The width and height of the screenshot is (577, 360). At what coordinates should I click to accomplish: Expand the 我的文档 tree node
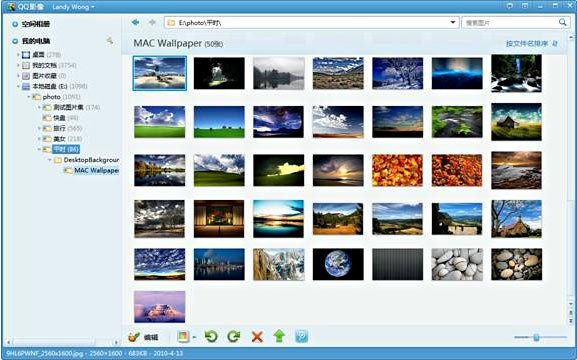click(x=18, y=65)
